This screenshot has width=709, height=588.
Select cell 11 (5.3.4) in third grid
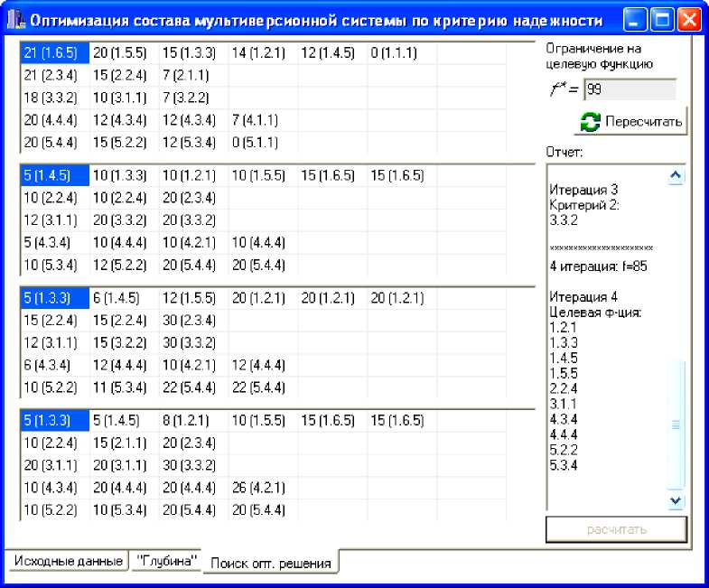(123, 387)
